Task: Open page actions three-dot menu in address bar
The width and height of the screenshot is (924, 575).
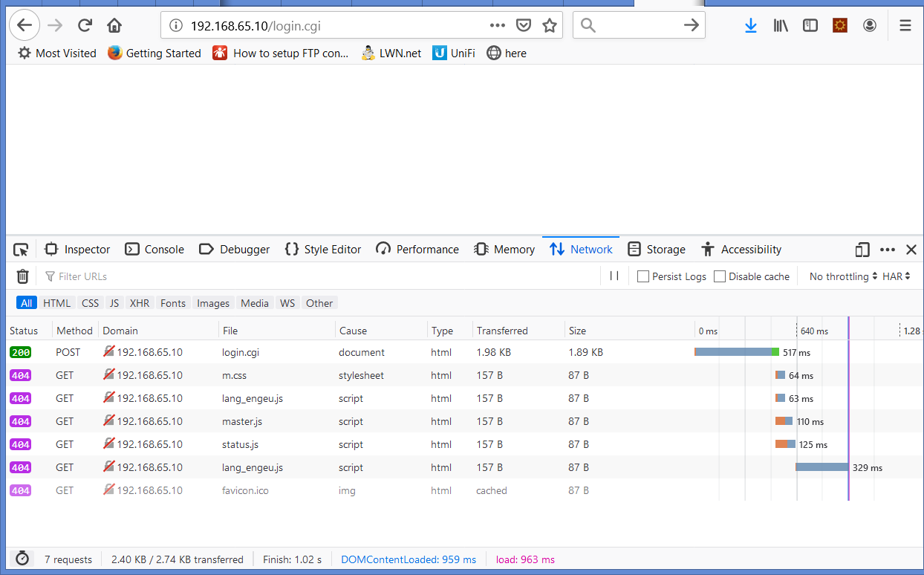Action: 498,25
